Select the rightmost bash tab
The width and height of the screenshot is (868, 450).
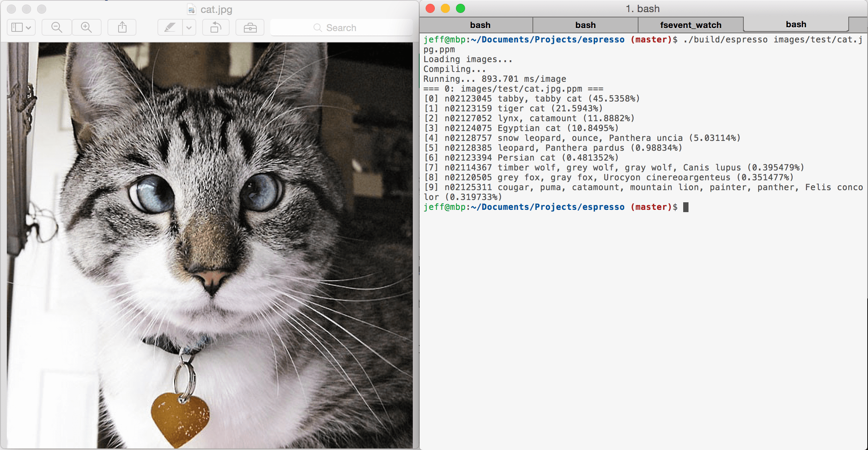coord(796,24)
